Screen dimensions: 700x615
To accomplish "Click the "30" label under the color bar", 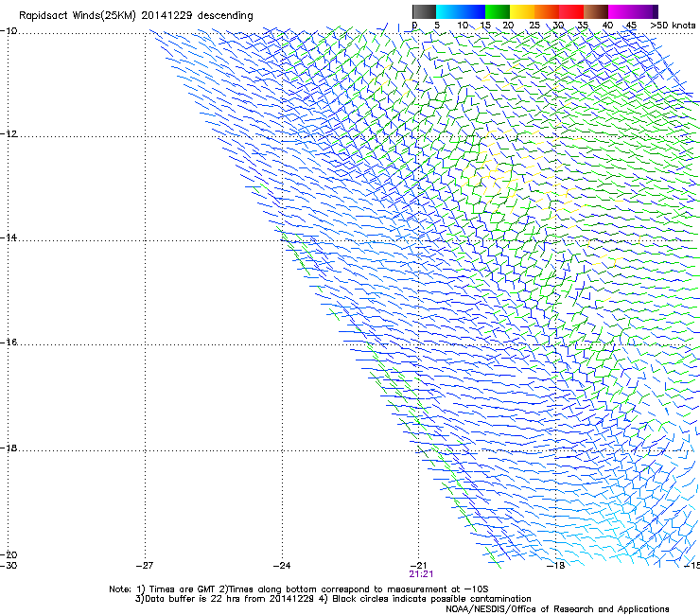I will 558,26.
